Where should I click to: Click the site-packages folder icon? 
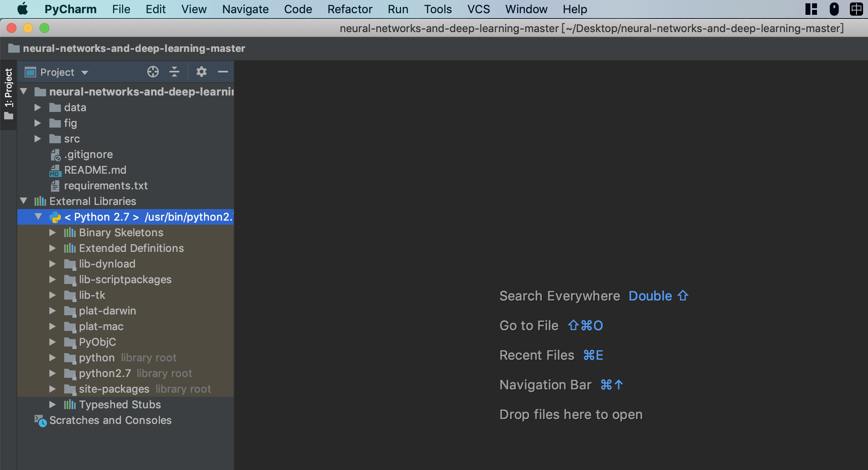(70, 389)
